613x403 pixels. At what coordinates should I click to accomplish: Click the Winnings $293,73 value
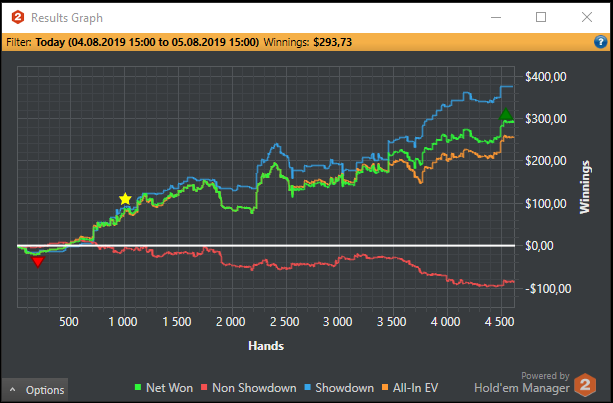(332, 42)
